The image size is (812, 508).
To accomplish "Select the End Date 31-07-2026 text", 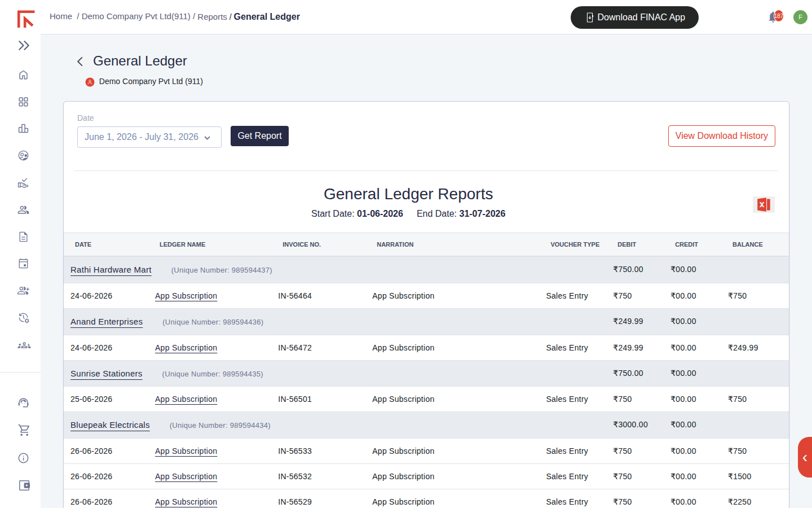I will [461, 214].
